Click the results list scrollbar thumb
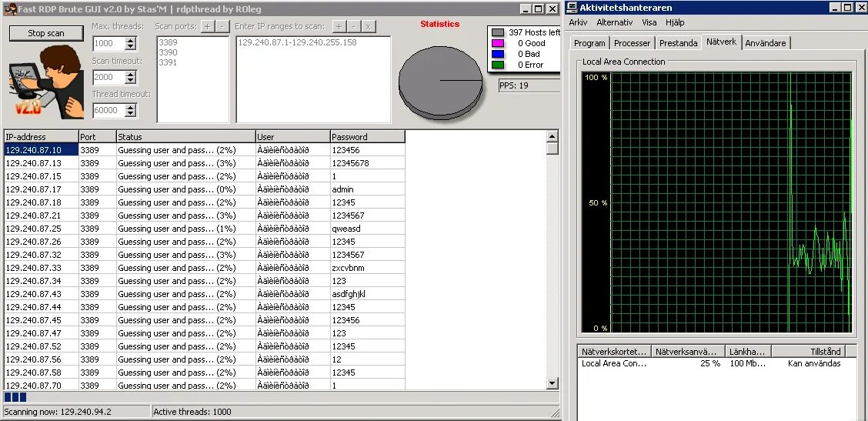The height and width of the screenshot is (421, 868). coord(552,149)
